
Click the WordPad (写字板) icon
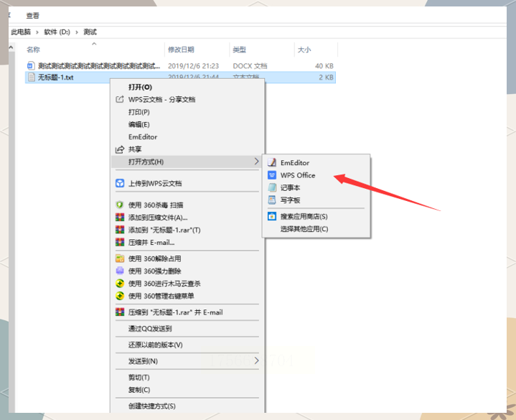(x=272, y=200)
